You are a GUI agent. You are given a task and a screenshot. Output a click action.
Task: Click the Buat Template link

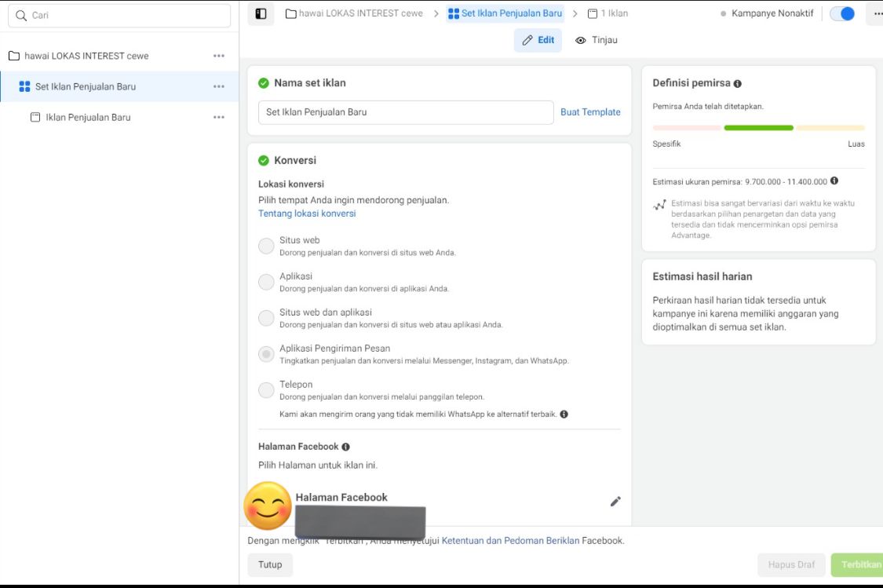point(589,111)
